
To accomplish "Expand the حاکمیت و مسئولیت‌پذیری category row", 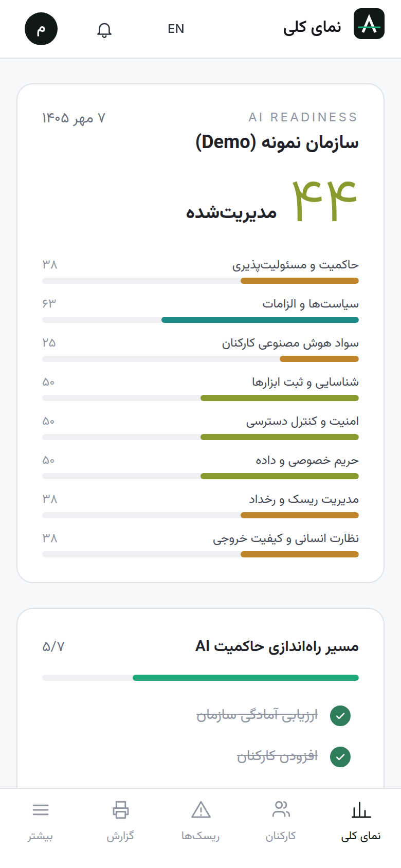I will [x=200, y=272].
